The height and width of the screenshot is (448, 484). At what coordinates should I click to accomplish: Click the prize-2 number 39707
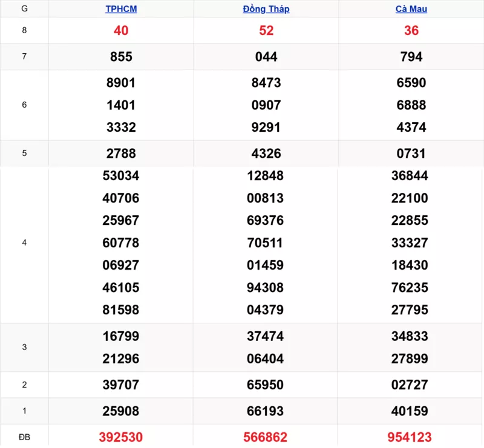click(121, 385)
